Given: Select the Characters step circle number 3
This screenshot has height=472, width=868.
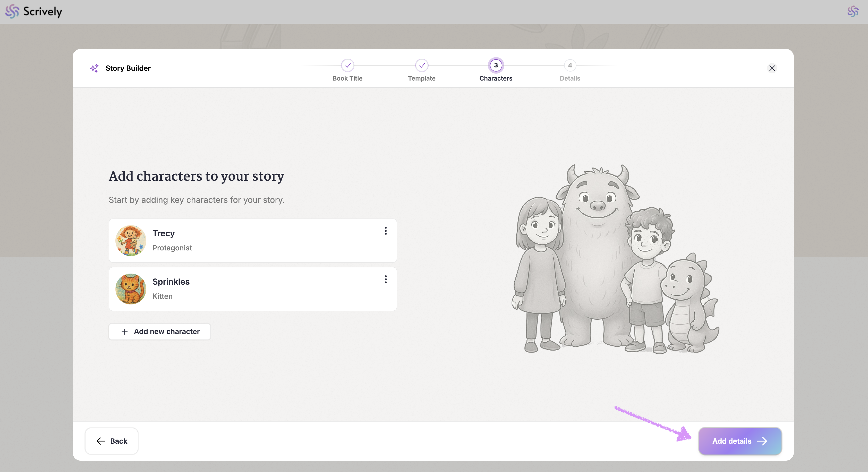Looking at the screenshot, I should pyautogui.click(x=496, y=65).
